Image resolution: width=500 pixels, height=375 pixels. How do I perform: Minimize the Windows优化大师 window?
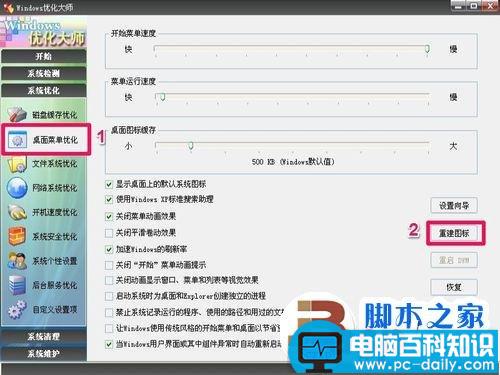(x=458, y=6)
